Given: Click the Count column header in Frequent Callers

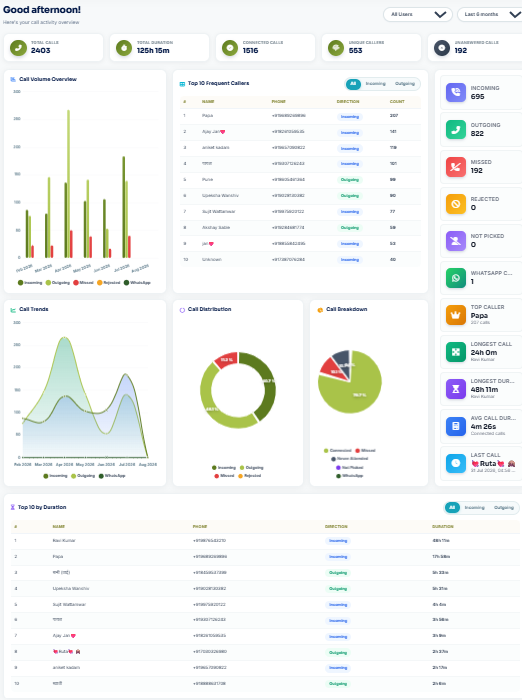Looking at the screenshot, I should coord(397,102).
